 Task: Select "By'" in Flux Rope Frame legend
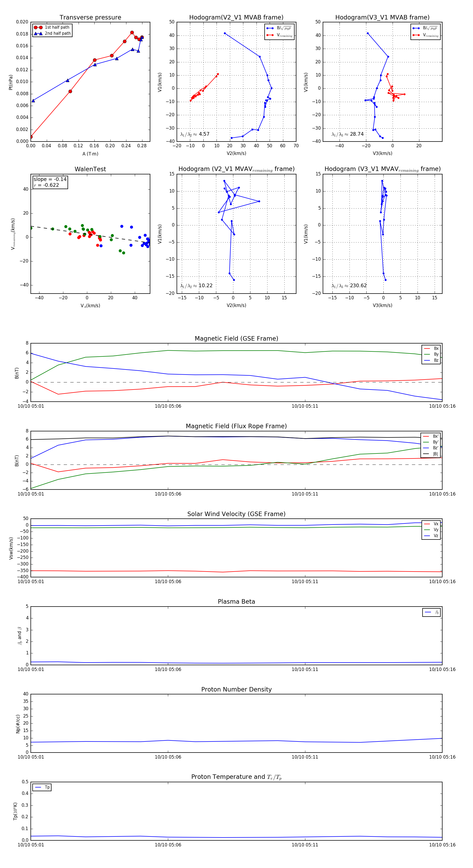431,442
